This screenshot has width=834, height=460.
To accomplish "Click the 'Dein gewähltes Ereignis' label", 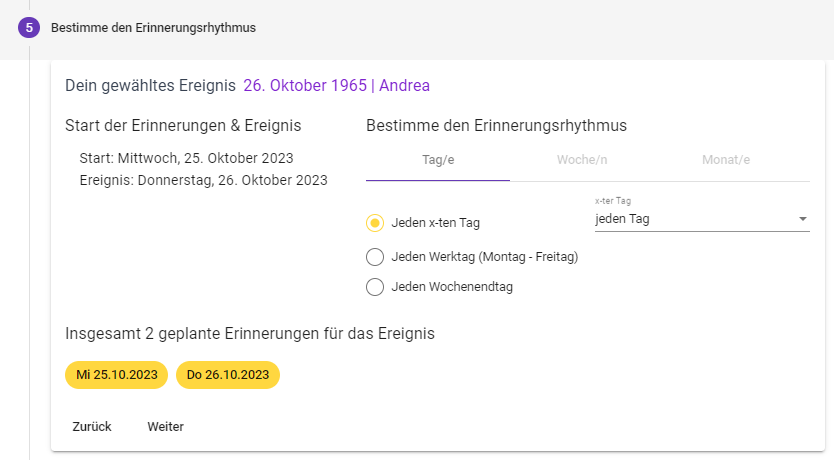I will point(150,86).
